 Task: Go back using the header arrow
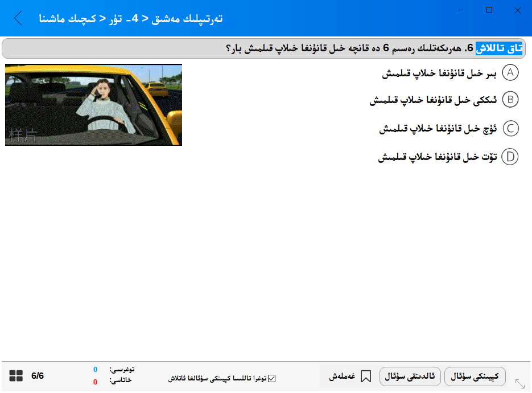(x=18, y=18)
